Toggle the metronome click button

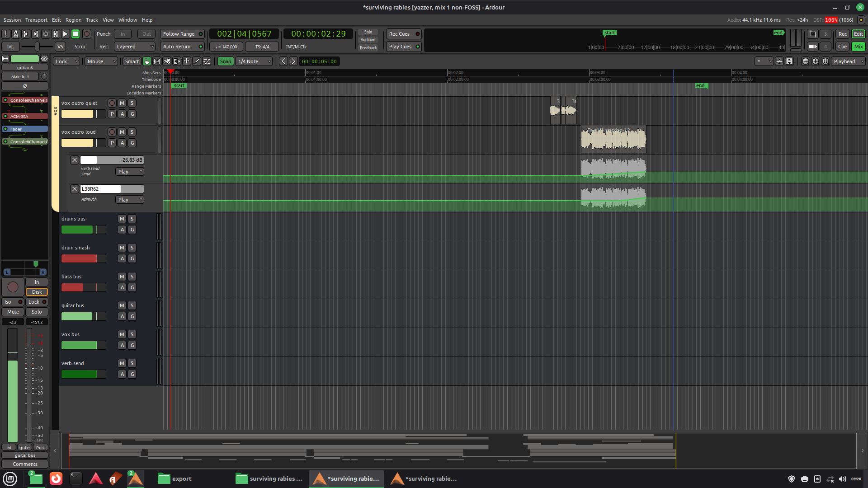tap(16, 34)
